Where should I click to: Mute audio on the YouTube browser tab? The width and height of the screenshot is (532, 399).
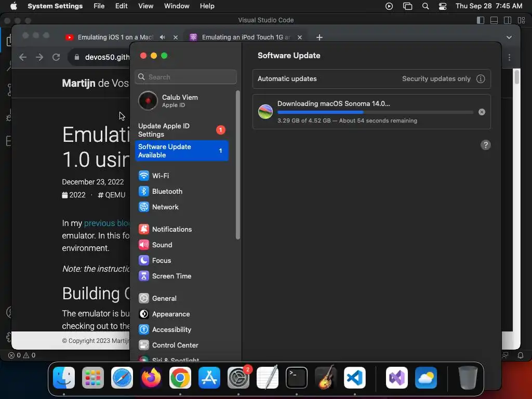tap(163, 37)
